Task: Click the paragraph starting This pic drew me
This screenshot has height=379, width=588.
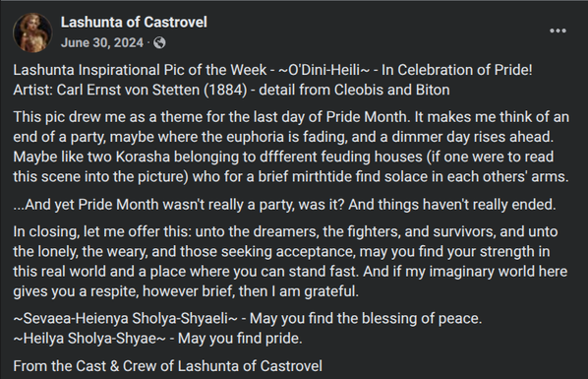Action: tap(291, 147)
